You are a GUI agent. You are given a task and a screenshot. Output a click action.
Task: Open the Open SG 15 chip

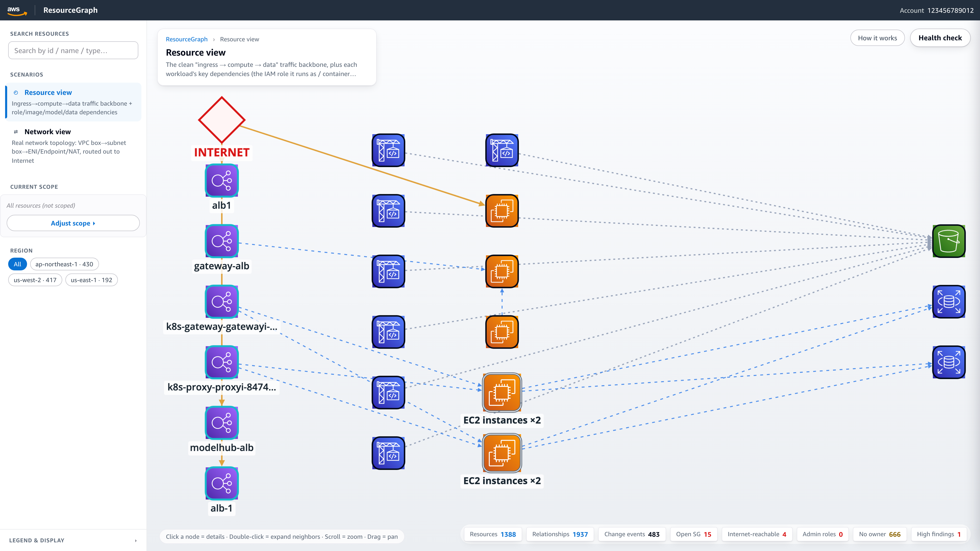694,534
